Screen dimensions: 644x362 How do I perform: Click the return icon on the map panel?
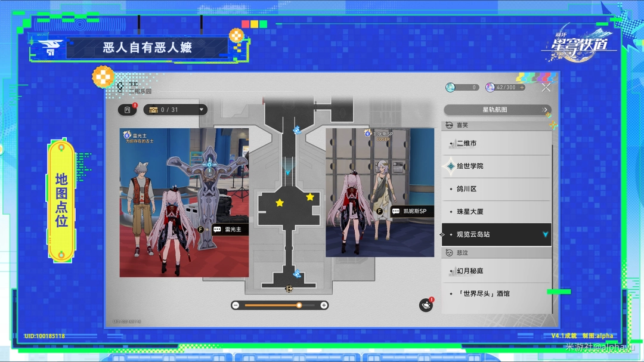[x=121, y=86]
